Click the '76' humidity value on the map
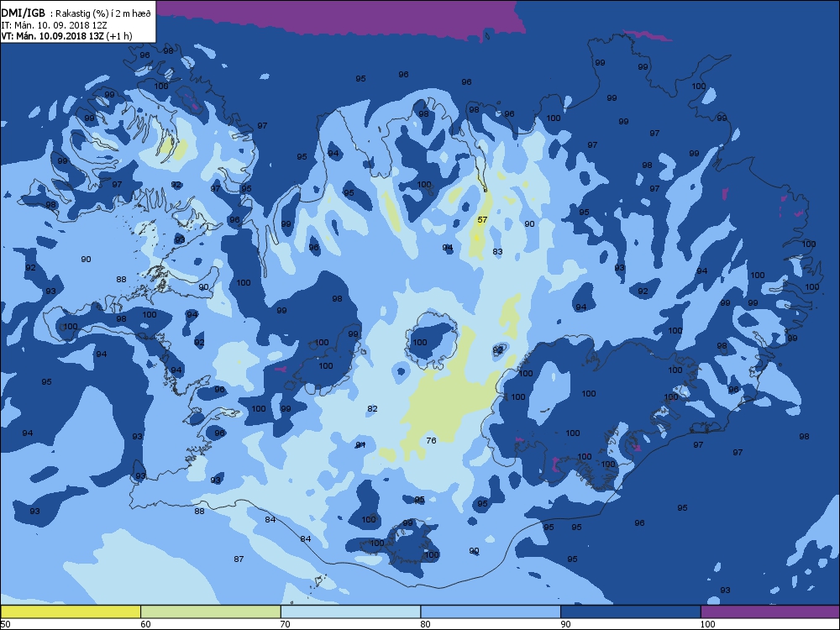The width and height of the screenshot is (840, 630). [431, 440]
